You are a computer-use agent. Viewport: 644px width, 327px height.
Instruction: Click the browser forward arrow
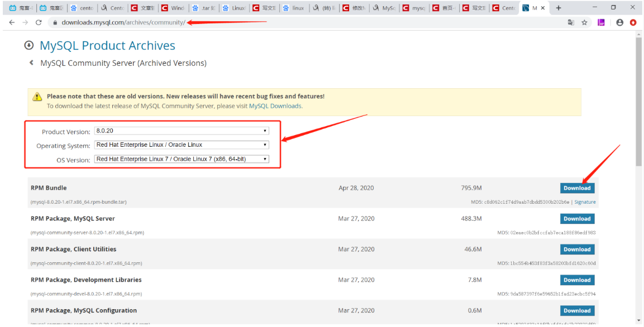click(x=26, y=22)
